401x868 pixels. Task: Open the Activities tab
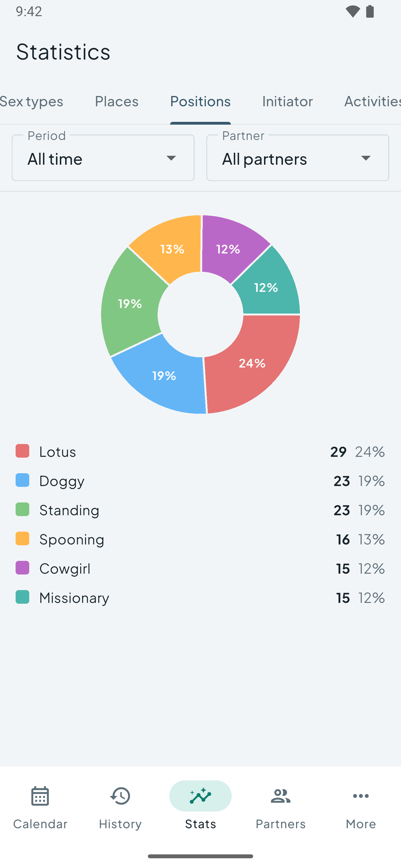(372, 101)
